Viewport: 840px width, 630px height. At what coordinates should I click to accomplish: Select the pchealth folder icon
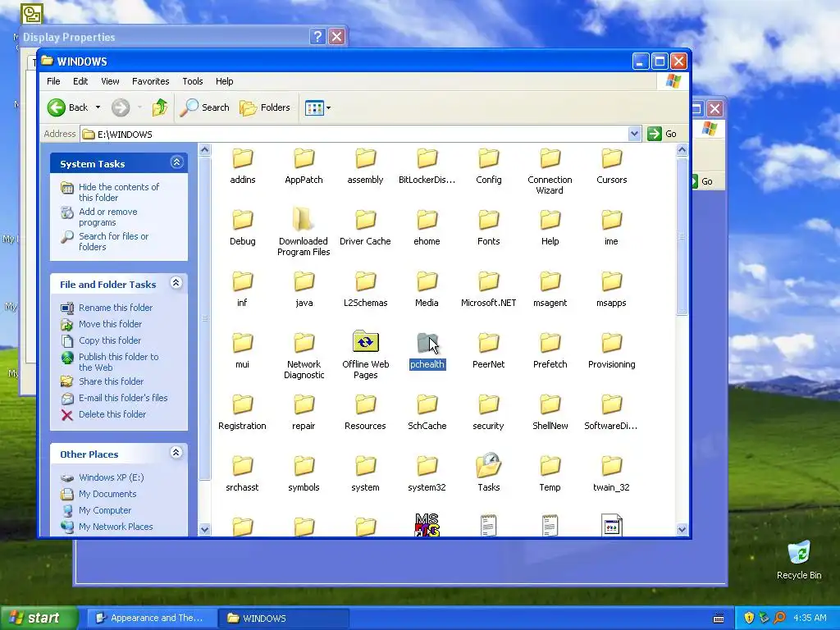427,344
